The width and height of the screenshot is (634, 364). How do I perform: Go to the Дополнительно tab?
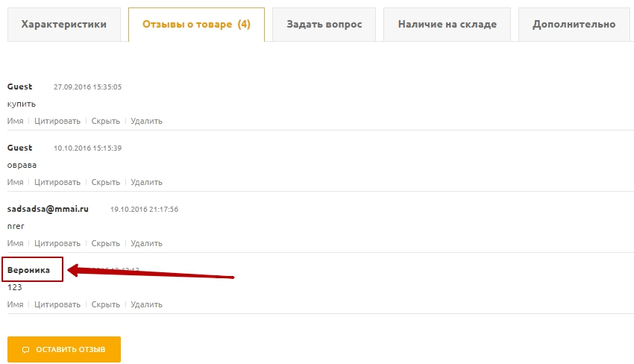pyautogui.click(x=574, y=25)
